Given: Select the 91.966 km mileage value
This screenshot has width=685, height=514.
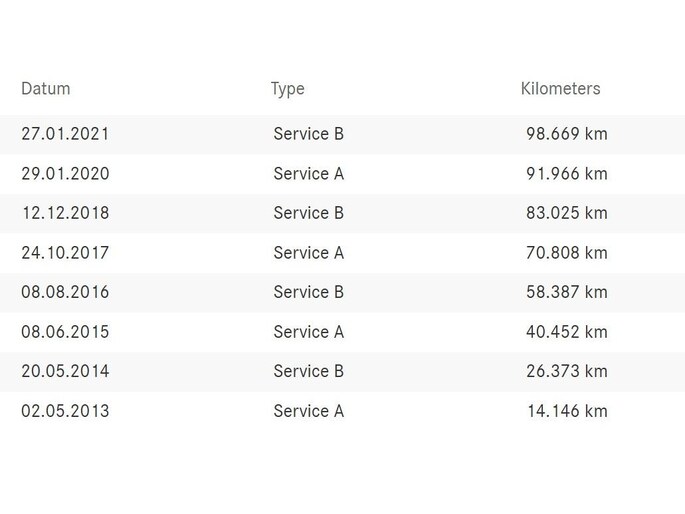Looking at the screenshot, I should [566, 174].
